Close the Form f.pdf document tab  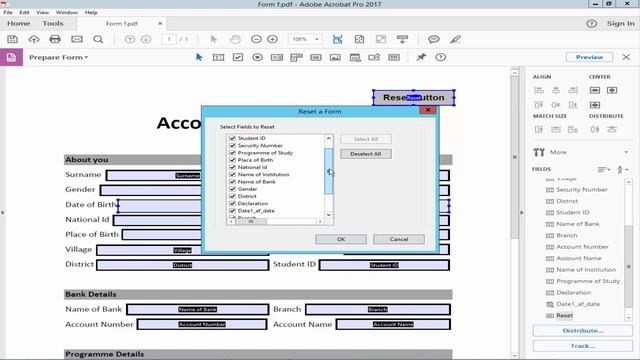coord(160,24)
